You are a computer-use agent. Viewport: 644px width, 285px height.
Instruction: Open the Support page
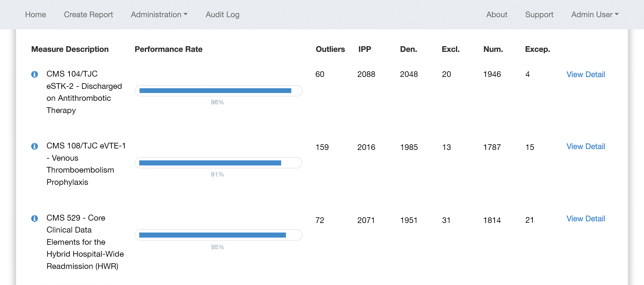539,15
